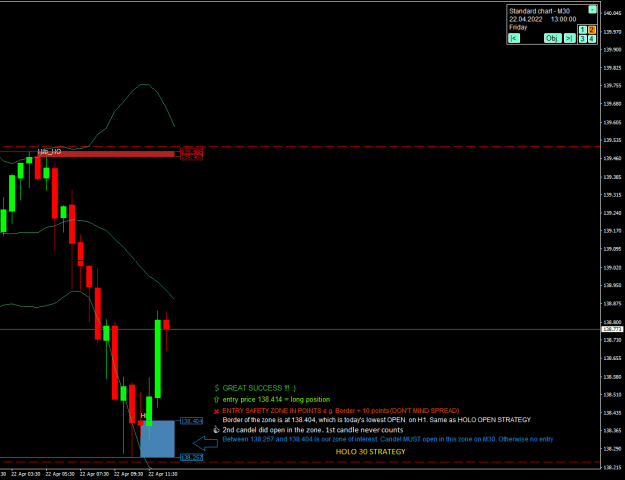Select the dollar sign success icon
Screen dimensions: 625x480
tap(216, 388)
